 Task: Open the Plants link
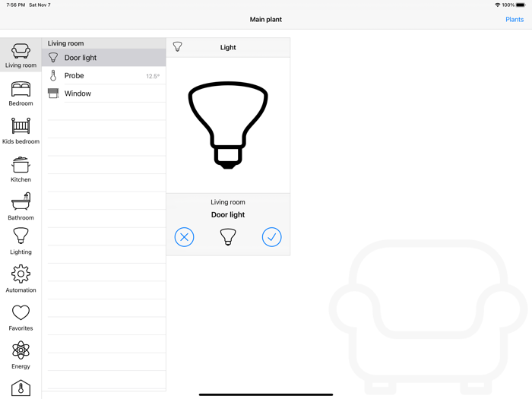click(x=515, y=19)
